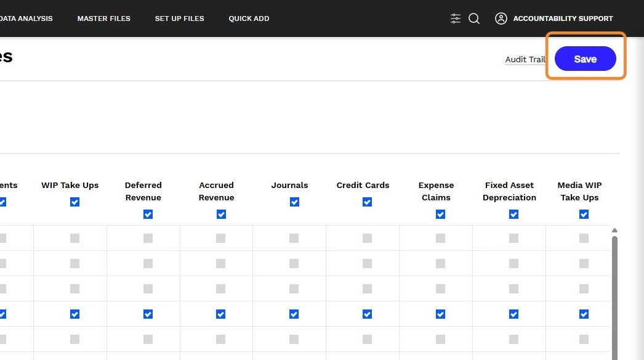
Task: Uncheck the Journals header checkbox
Action: [x=294, y=202]
